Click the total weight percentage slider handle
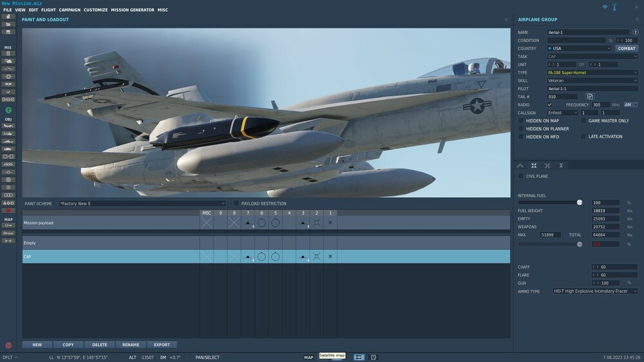This screenshot has width=644, height=362. tap(580, 244)
